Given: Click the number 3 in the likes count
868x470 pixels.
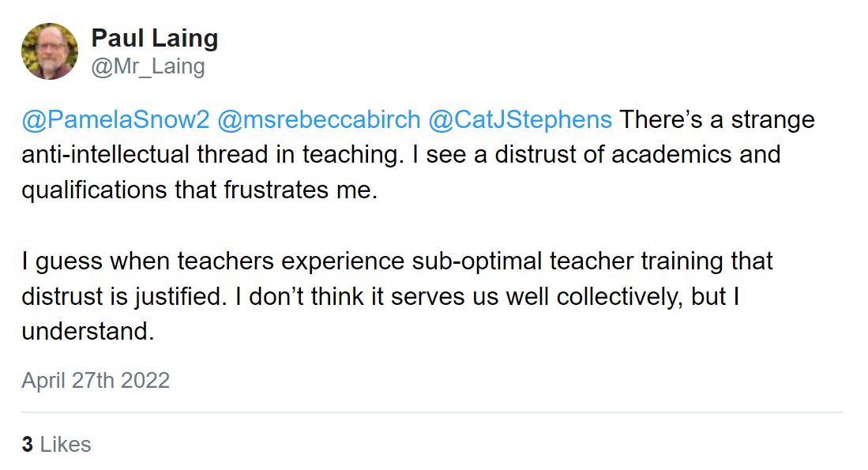Looking at the screenshot, I should tap(28, 445).
